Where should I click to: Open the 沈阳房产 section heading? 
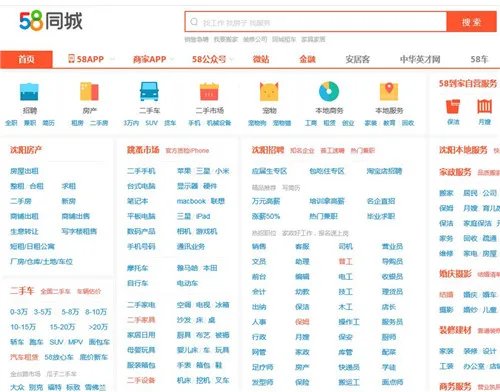pyautogui.click(x=26, y=150)
